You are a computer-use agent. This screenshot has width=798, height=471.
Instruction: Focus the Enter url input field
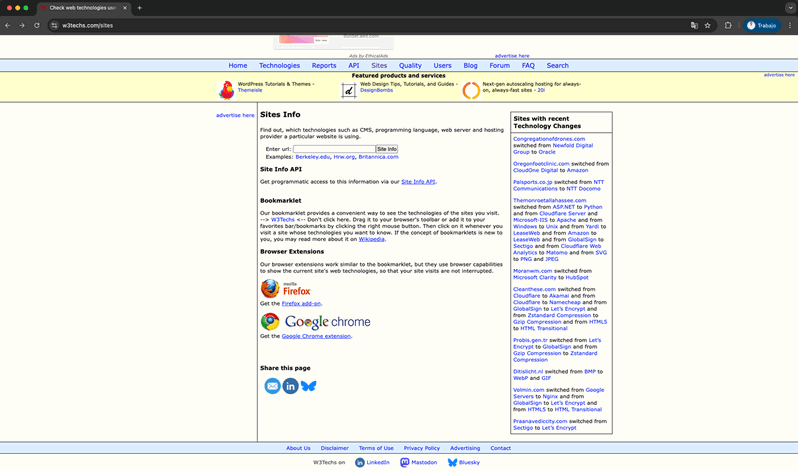pos(334,149)
